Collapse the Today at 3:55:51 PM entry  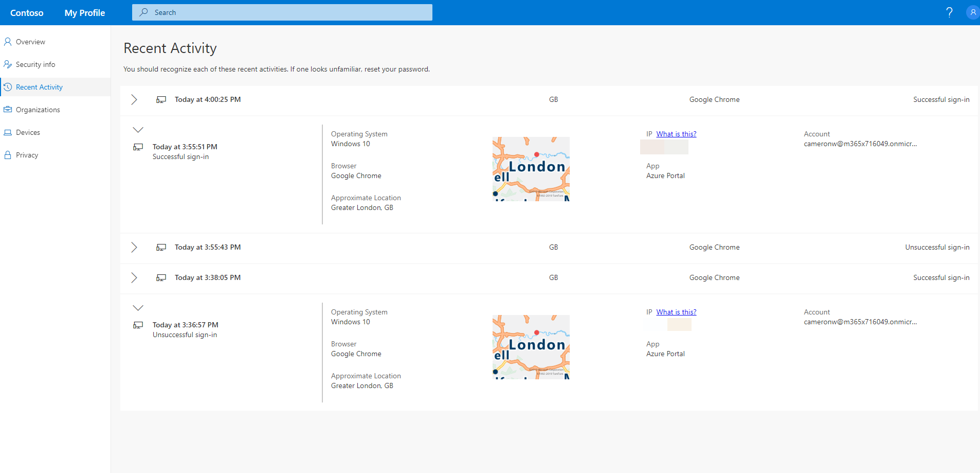tap(138, 130)
